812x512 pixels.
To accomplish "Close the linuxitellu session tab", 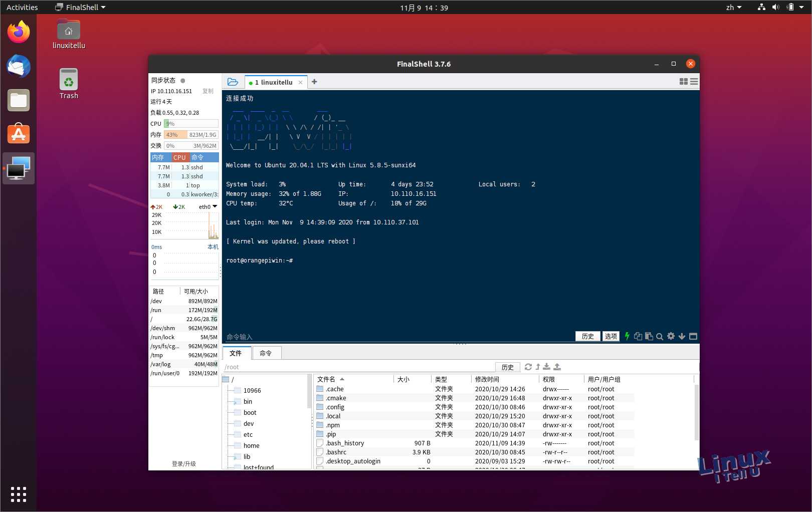I will click(x=300, y=83).
